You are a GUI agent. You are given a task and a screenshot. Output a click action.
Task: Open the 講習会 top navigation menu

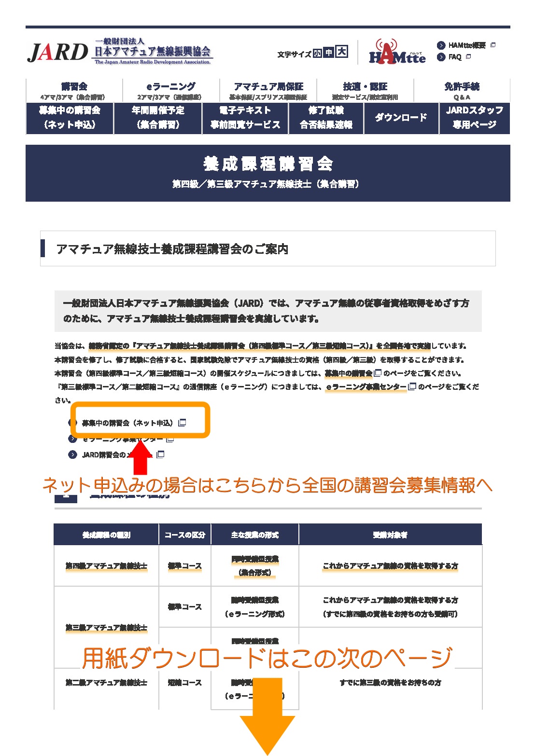(x=74, y=90)
